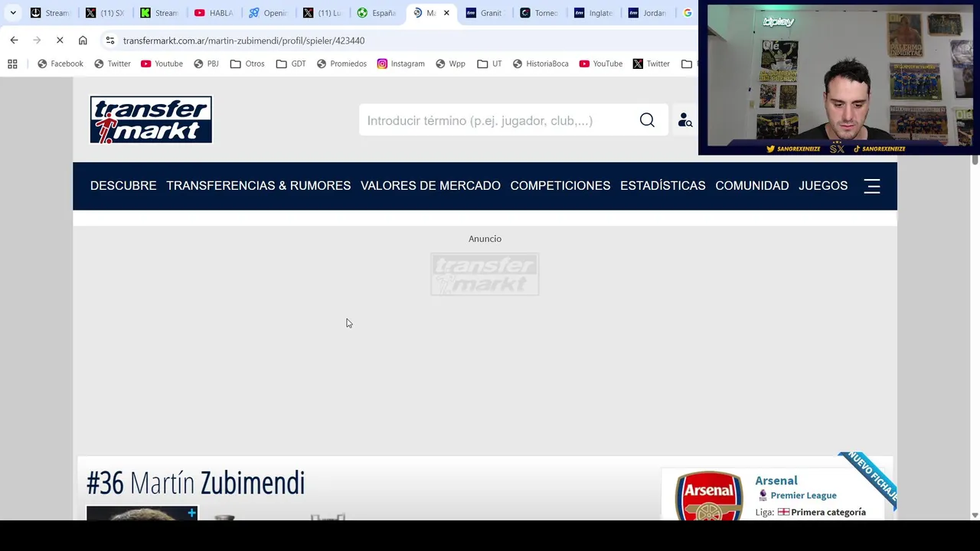Open the tab search dropdown arrow
This screenshot has height=551, width=980.
click(x=13, y=13)
